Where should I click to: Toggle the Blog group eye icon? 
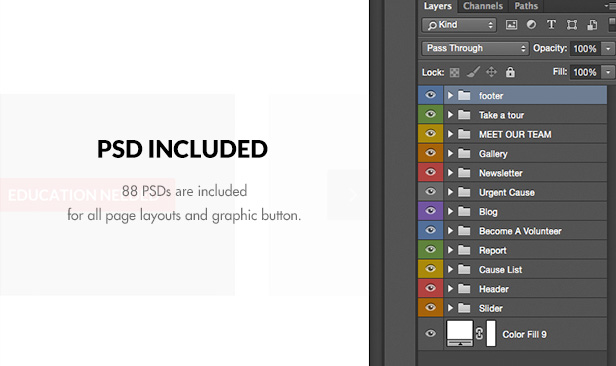(x=431, y=211)
